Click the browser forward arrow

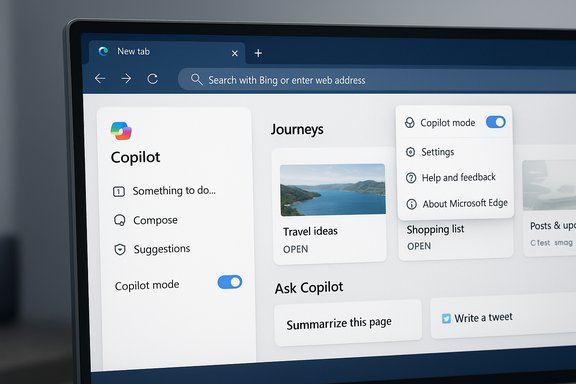(126, 78)
